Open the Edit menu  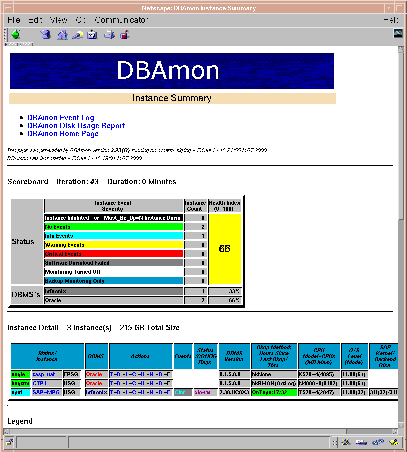coord(35,20)
